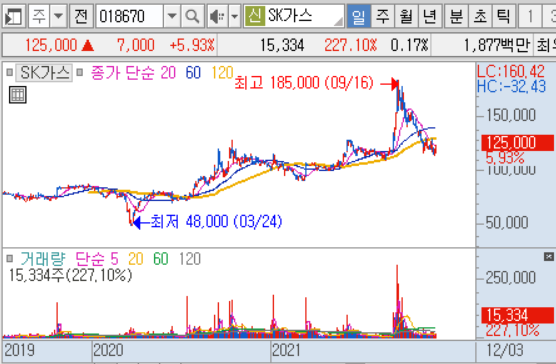Viewport: 556px width, 364px height.
Task: Toggle the 거래량 volume indicator checkbox
Action: pyautogui.click(x=10, y=259)
